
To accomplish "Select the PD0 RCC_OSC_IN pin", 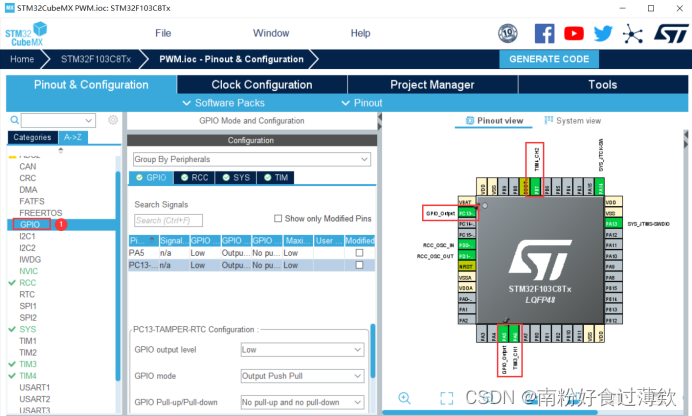I will click(x=467, y=245).
